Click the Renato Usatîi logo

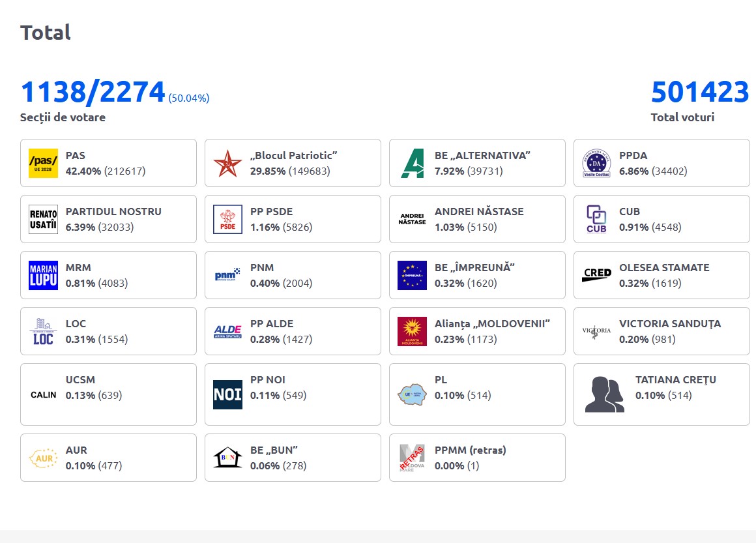(x=44, y=219)
